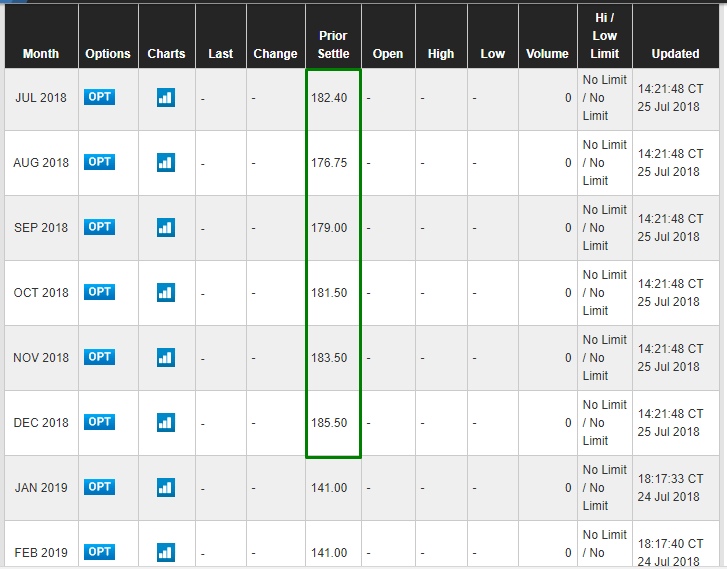
Task: Click the Prior Settle column header
Action: tap(333, 45)
